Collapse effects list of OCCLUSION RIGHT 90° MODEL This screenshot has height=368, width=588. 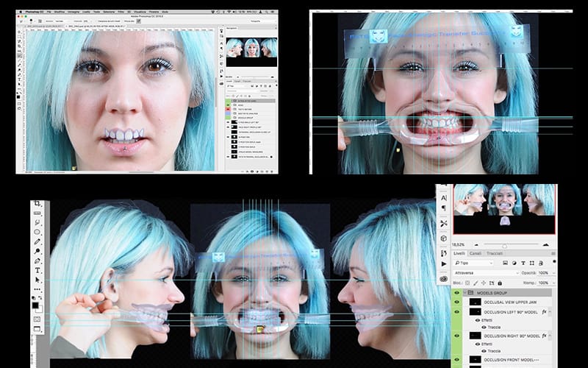550,336
